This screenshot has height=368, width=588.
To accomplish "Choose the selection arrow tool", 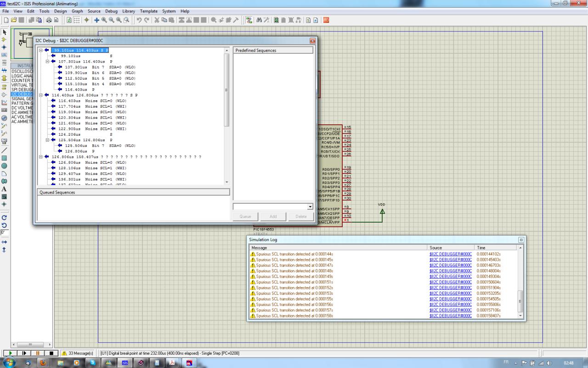I will (4, 32).
